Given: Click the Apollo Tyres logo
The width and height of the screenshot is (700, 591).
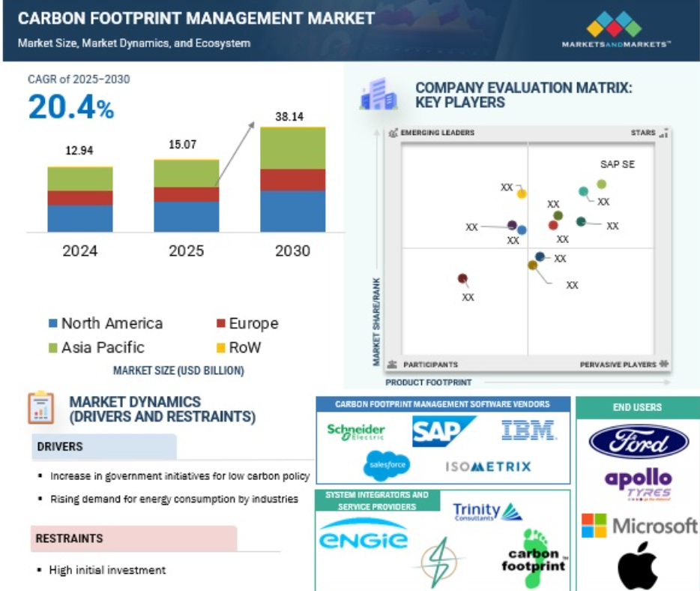Looking at the screenshot, I should (x=639, y=484).
